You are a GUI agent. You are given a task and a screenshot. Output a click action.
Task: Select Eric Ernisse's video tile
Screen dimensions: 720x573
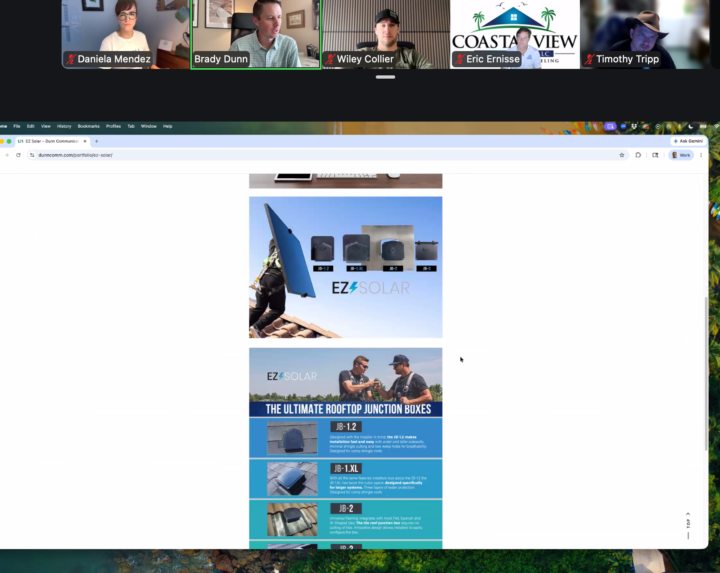pyautogui.click(x=515, y=34)
